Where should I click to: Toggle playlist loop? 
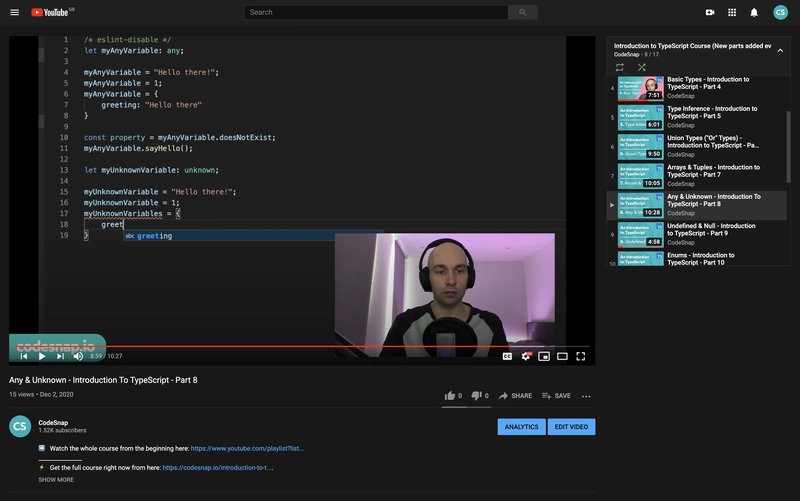619,67
